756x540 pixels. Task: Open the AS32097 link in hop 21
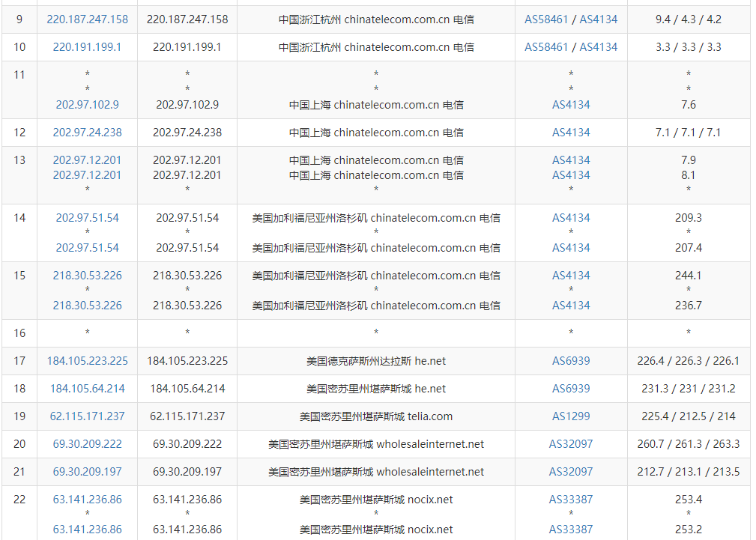click(x=571, y=472)
